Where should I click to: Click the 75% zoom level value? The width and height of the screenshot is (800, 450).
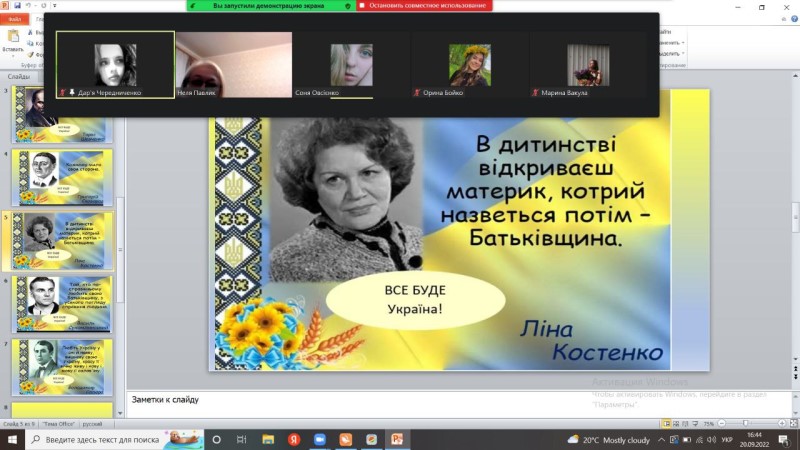point(709,423)
